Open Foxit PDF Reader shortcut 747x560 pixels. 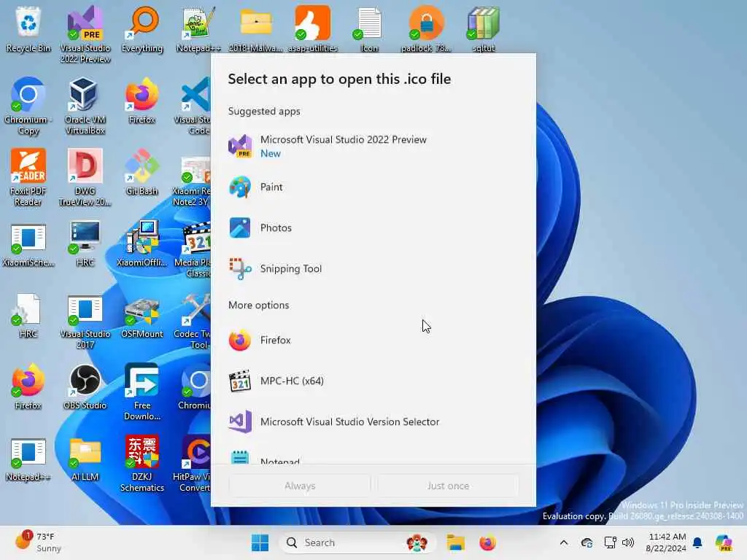tap(28, 177)
